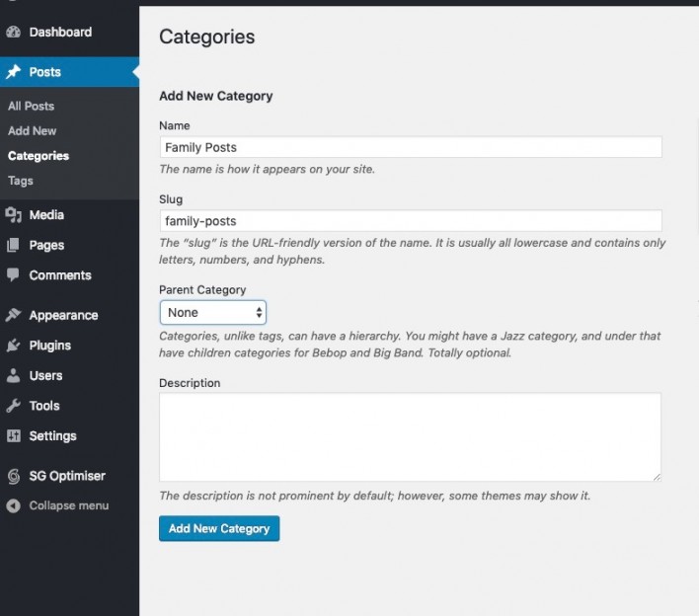Select the Tags submenu item
The height and width of the screenshot is (616, 699).
pos(21,181)
